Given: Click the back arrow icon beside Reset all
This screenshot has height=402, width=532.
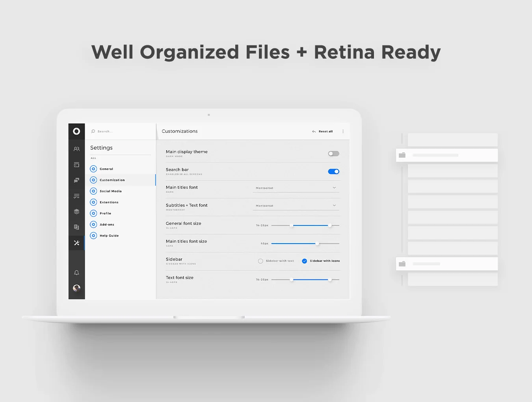Looking at the screenshot, I should click(x=314, y=132).
